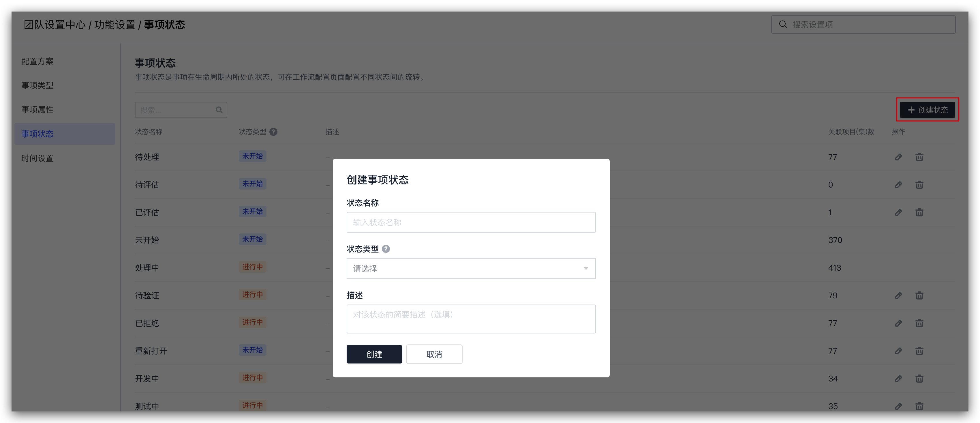Focus the status list 搜索 field
980x423 pixels.
click(181, 110)
